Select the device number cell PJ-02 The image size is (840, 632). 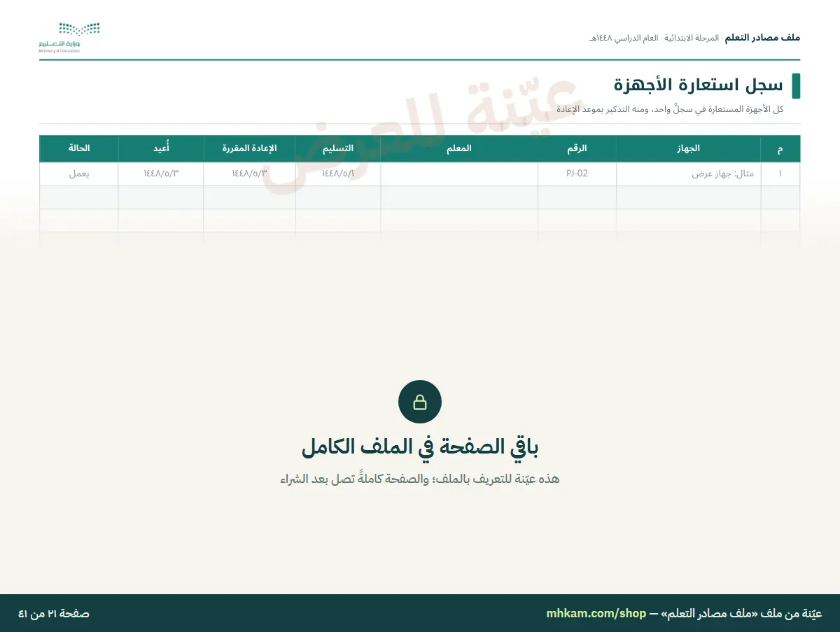pos(577,174)
